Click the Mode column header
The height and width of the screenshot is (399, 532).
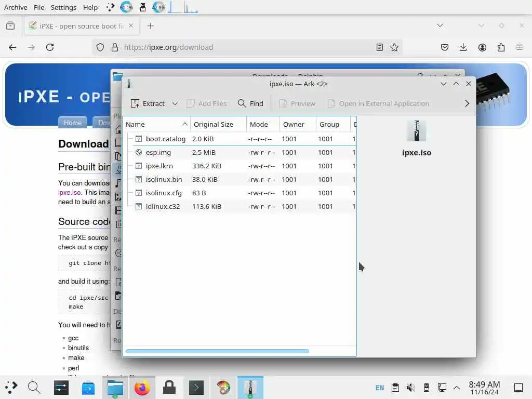263,124
